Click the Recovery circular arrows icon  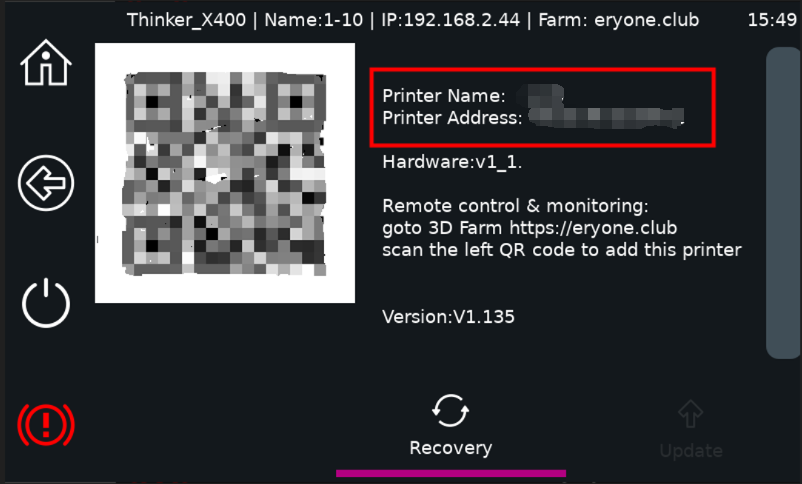click(x=450, y=410)
